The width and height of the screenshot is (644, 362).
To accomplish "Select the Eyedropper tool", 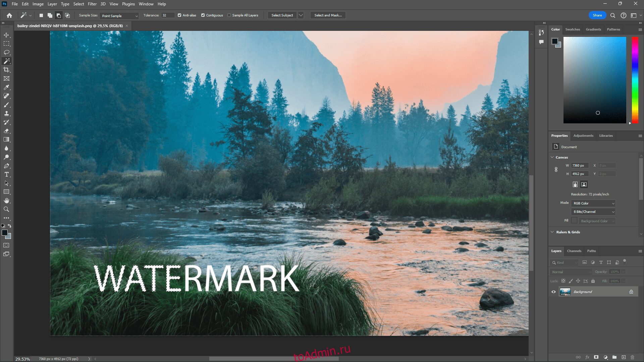I will (x=7, y=86).
